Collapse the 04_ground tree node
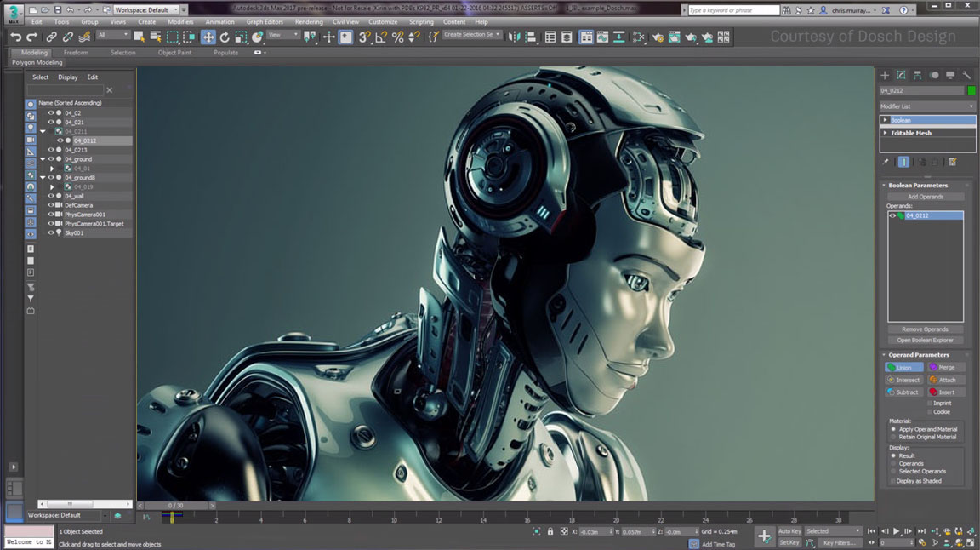The width and height of the screenshot is (980, 550). point(43,159)
